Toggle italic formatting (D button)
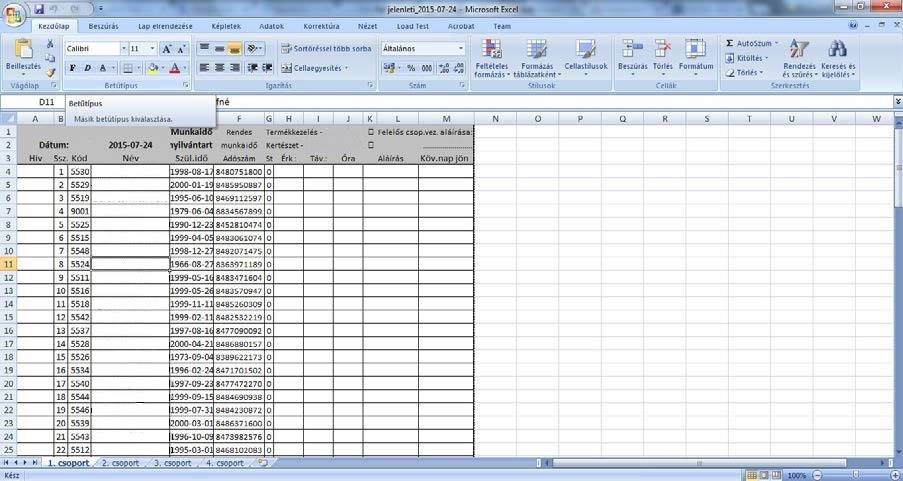 (x=88, y=68)
